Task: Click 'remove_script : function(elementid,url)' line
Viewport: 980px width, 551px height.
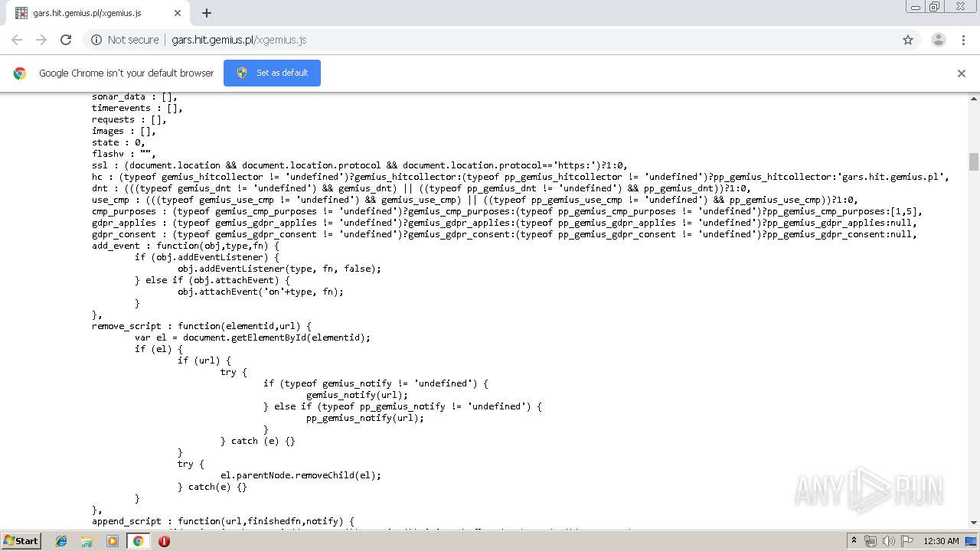Action: point(202,326)
